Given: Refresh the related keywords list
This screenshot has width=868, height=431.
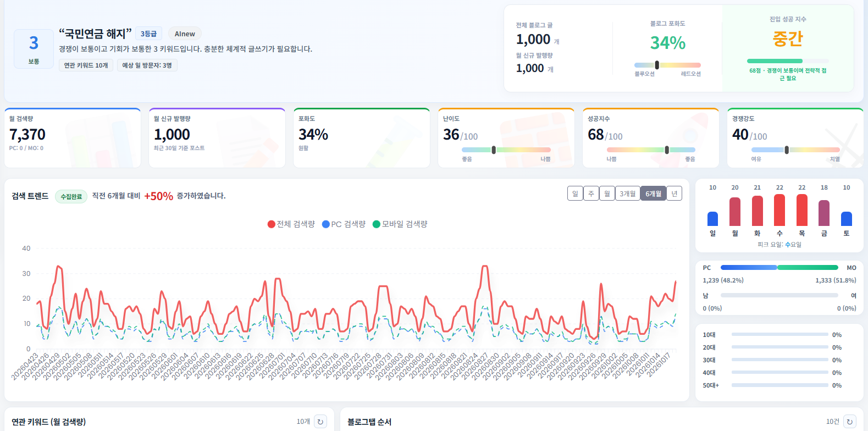Looking at the screenshot, I should (320, 422).
